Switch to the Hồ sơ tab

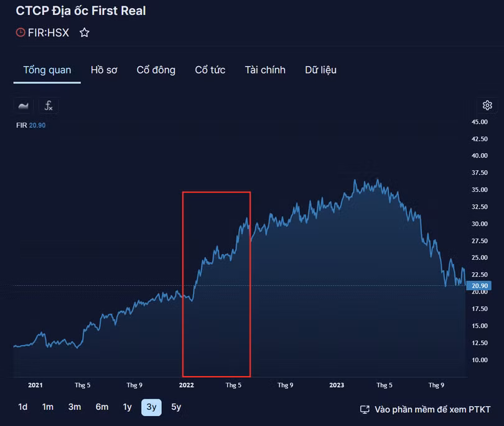click(x=104, y=70)
